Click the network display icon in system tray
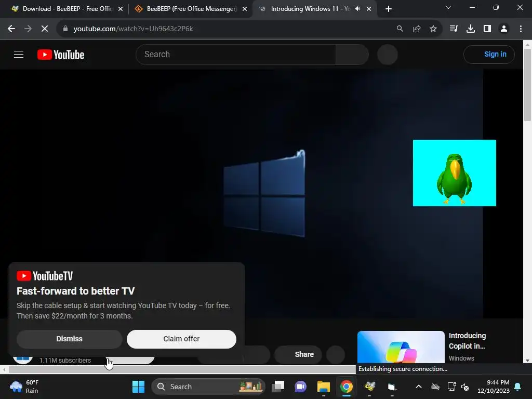This screenshot has width=532, height=399. coord(451,387)
